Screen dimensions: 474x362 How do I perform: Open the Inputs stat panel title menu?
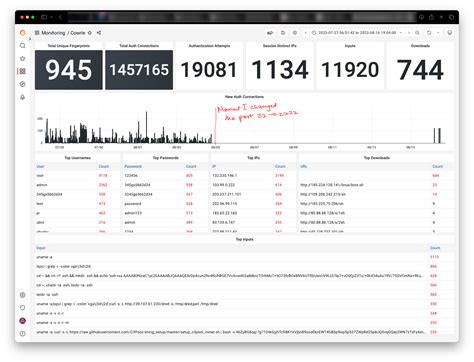pyautogui.click(x=350, y=46)
